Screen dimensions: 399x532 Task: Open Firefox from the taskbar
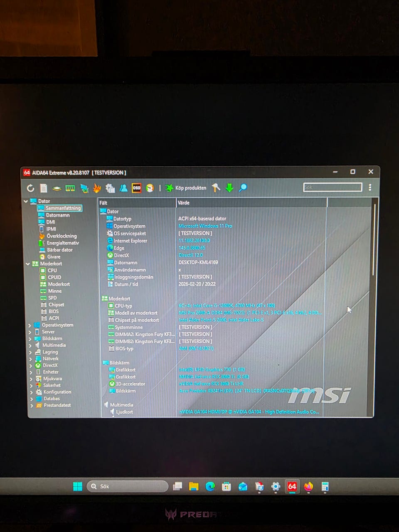(308, 486)
